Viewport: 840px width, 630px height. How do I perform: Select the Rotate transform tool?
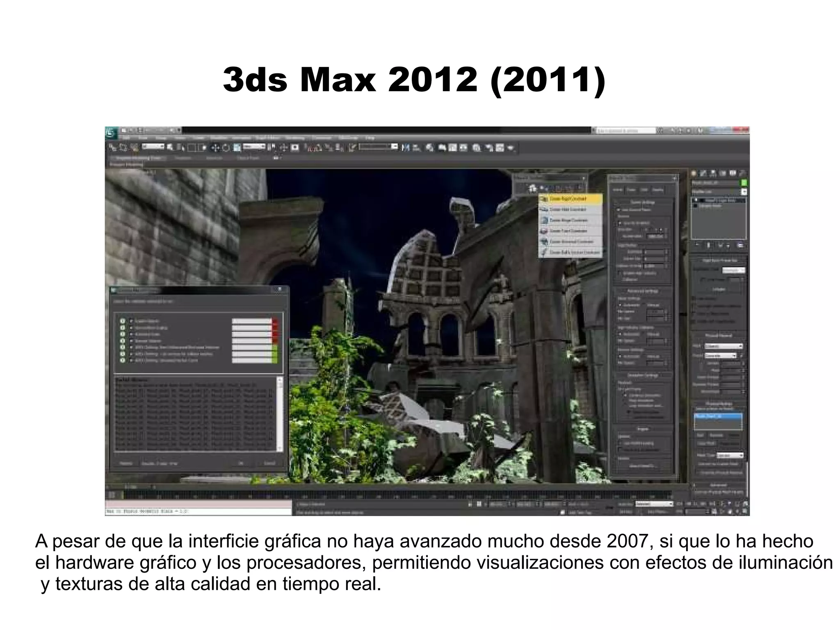click(x=226, y=148)
